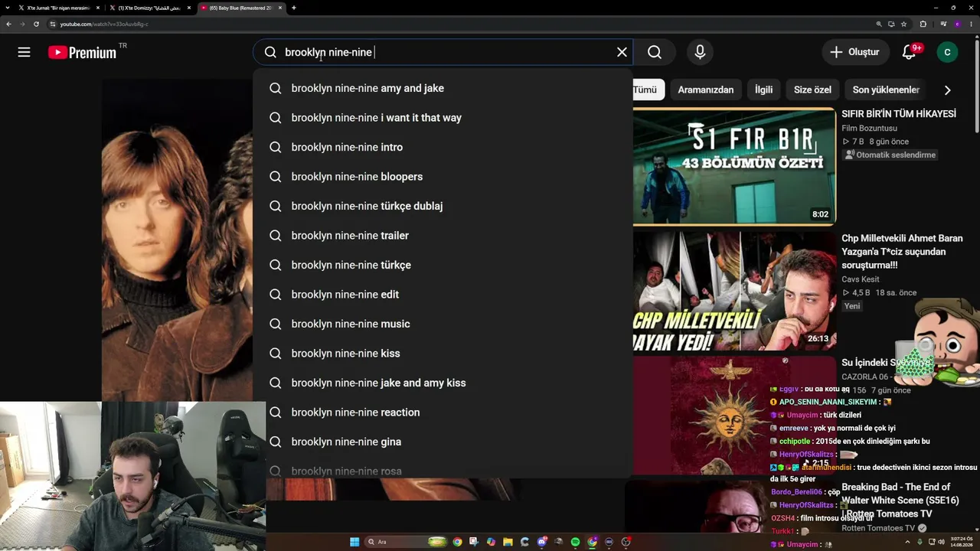Select 'brooklyn nine-nine jake and amy kiss' suggestion
Screen dimensions: 980x551
pos(443,383)
